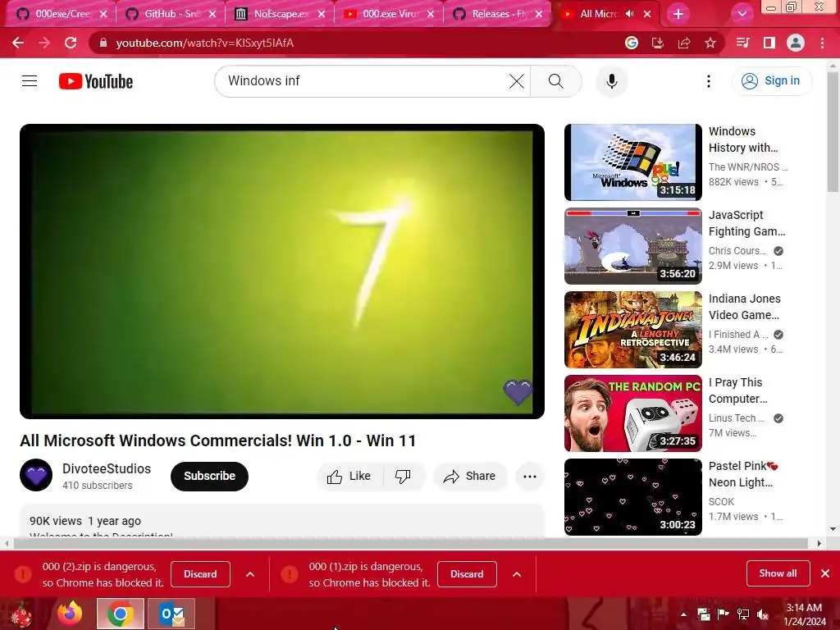Close the downloads bar
This screenshot has height=630, width=840.
coord(825,573)
